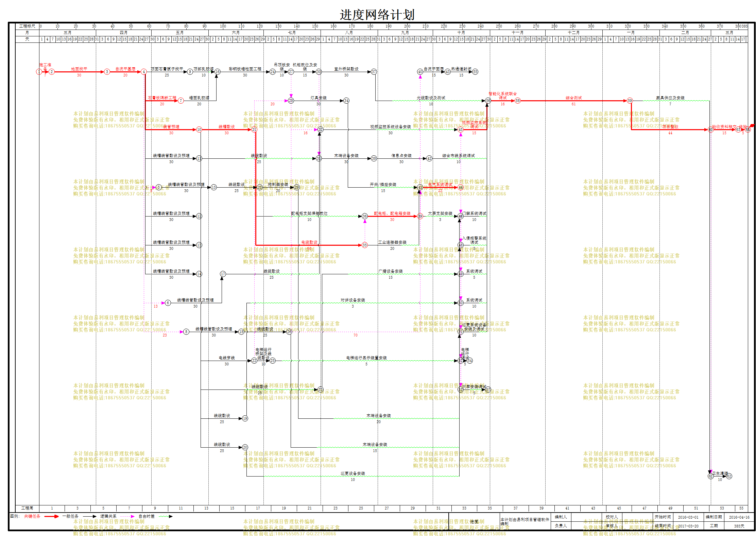This screenshot has width=756, height=536.
Task: Select the 十二月 month header
Action: 574,33
